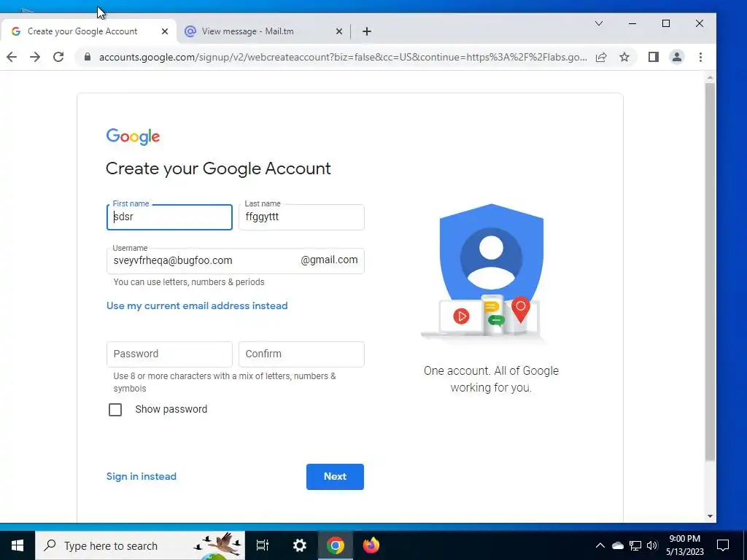Open the notification center icon
This screenshot has height=560, width=747.
point(723,545)
